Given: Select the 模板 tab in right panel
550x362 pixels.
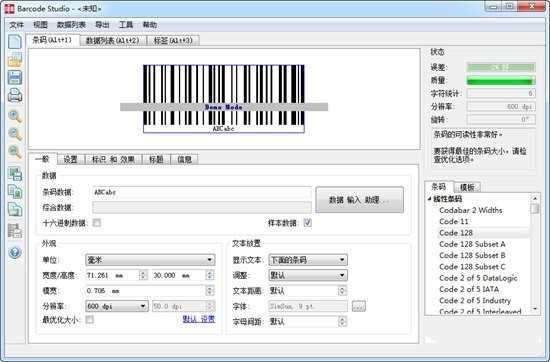Looking at the screenshot, I should pyautogui.click(x=467, y=187).
